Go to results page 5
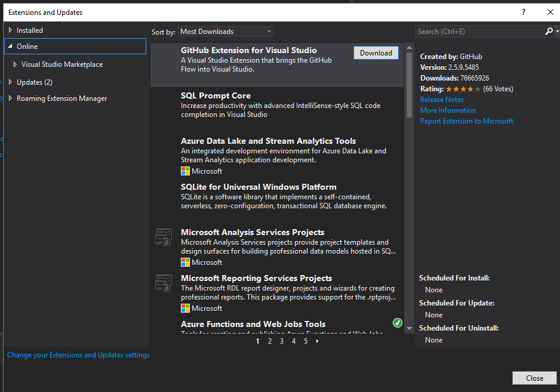 [306, 341]
